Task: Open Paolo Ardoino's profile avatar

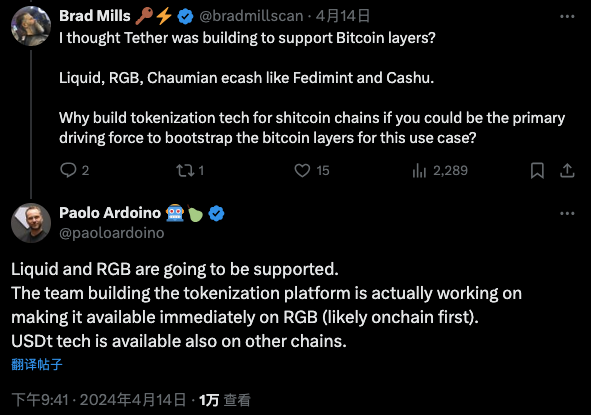Action: 31,223
